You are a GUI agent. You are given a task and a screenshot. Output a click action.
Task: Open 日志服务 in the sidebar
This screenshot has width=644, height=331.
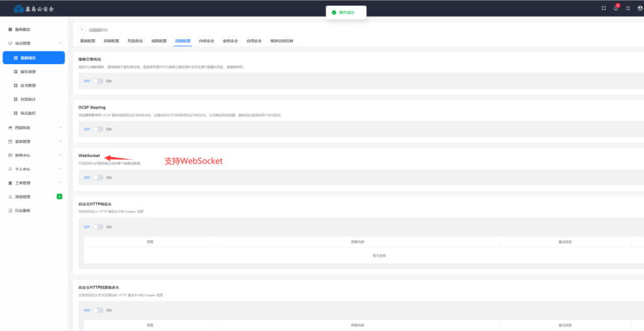[23, 210]
